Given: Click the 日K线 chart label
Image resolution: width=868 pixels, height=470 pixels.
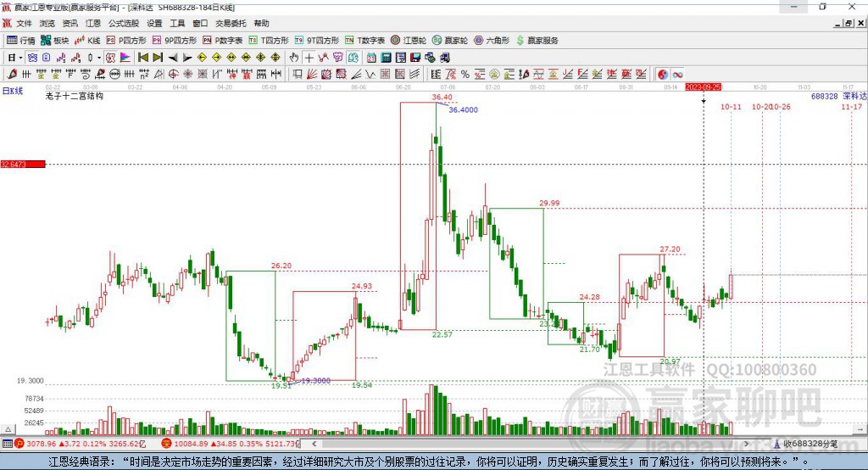Looking at the screenshot, I should click(x=13, y=91).
